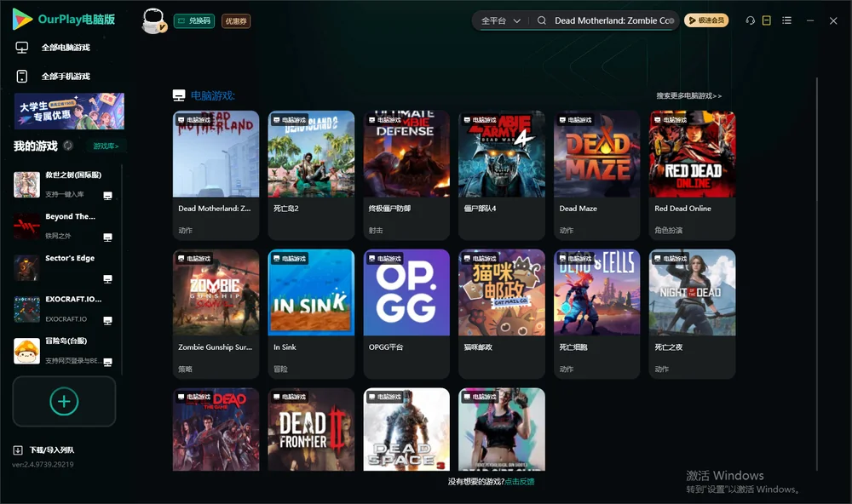Click the search input field
The width and height of the screenshot is (852, 504).
click(611, 20)
